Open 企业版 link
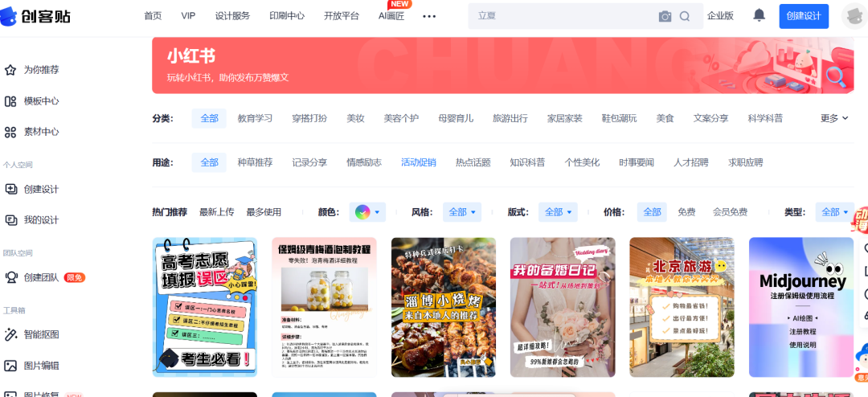 click(720, 16)
